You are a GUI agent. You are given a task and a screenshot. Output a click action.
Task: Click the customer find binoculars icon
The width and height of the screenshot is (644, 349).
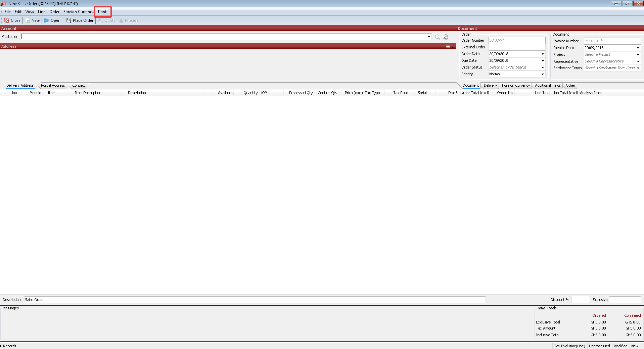click(446, 37)
